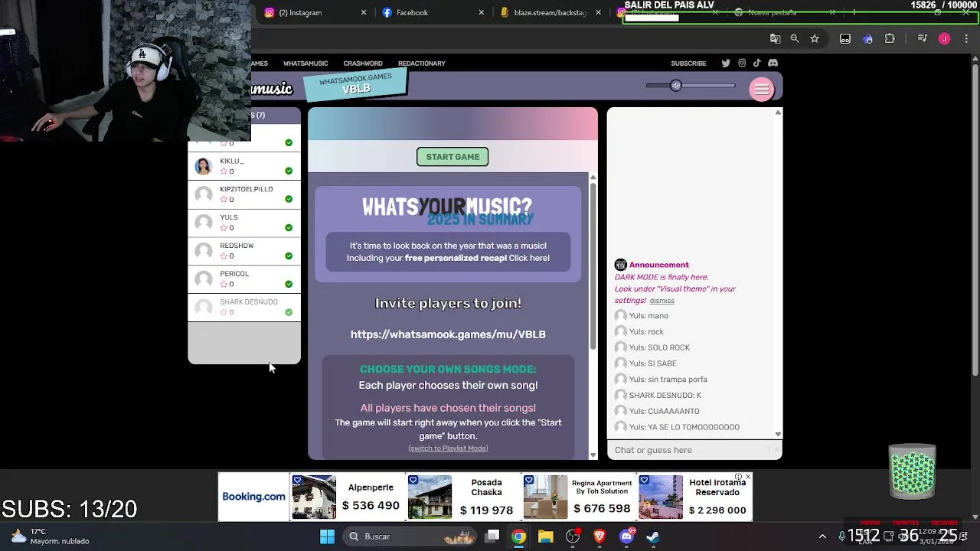Viewport: 980px width, 551px height.
Task: Open the Discord icon in site header
Action: click(773, 64)
